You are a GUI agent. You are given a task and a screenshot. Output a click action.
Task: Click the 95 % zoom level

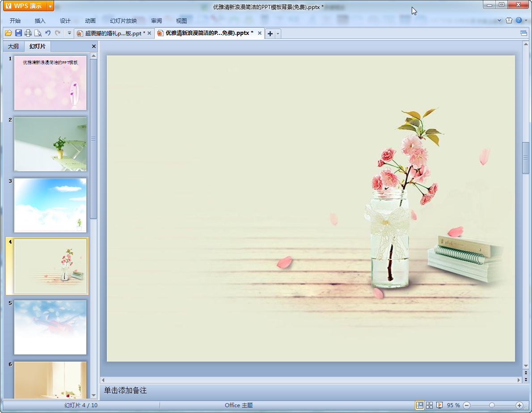[453, 405]
